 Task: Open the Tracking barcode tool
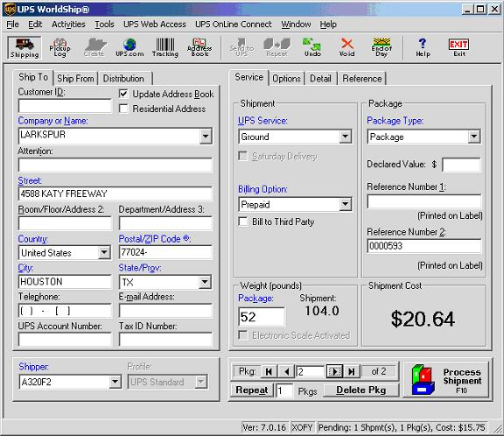164,47
